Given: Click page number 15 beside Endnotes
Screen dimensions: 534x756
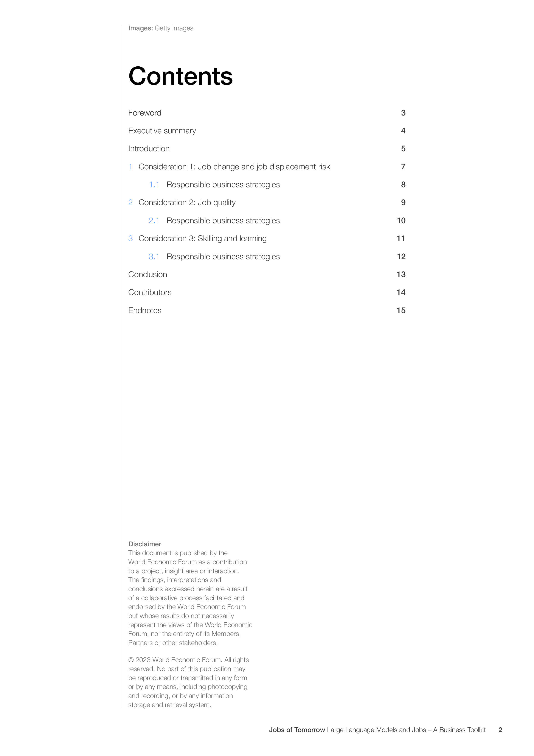Looking at the screenshot, I should pyautogui.click(x=401, y=311).
